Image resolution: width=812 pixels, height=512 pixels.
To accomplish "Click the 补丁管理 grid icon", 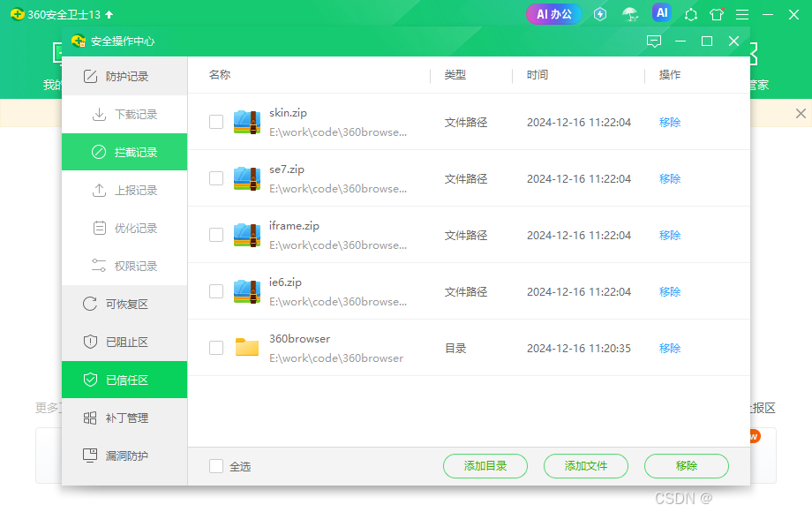I will [x=90, y=418].
